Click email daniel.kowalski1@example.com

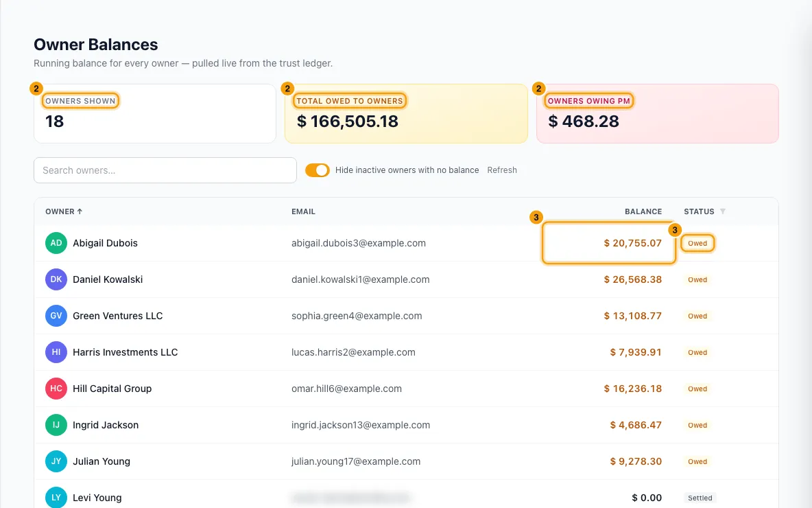[x=361, y=279]
